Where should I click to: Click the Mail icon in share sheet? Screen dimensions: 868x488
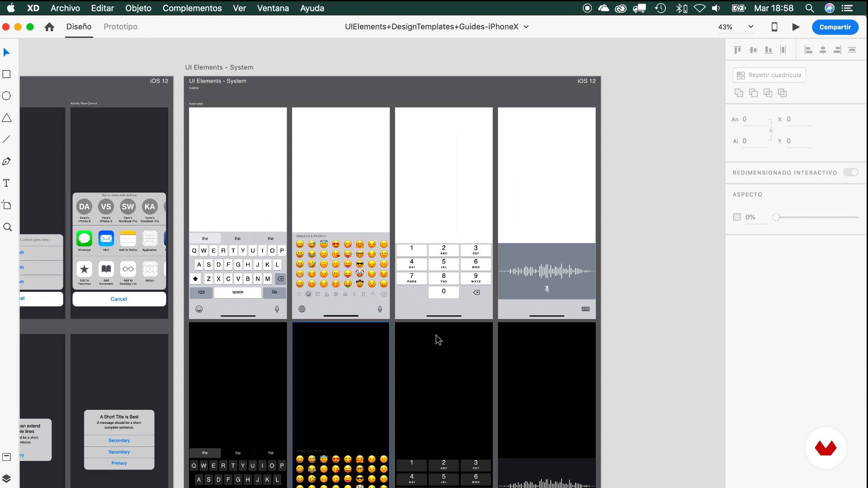click(106, 239)
